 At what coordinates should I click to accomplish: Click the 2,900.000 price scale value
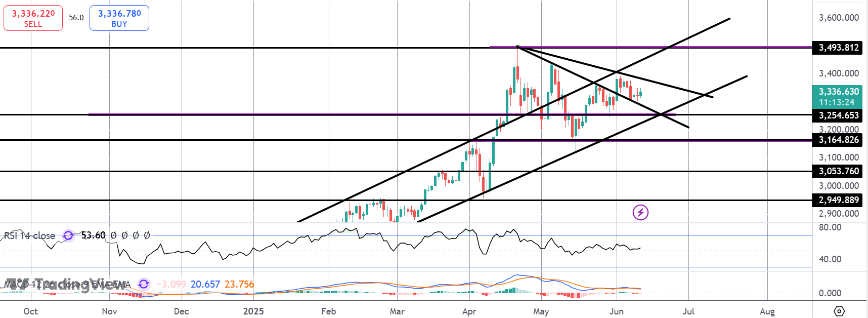point(839,214)
